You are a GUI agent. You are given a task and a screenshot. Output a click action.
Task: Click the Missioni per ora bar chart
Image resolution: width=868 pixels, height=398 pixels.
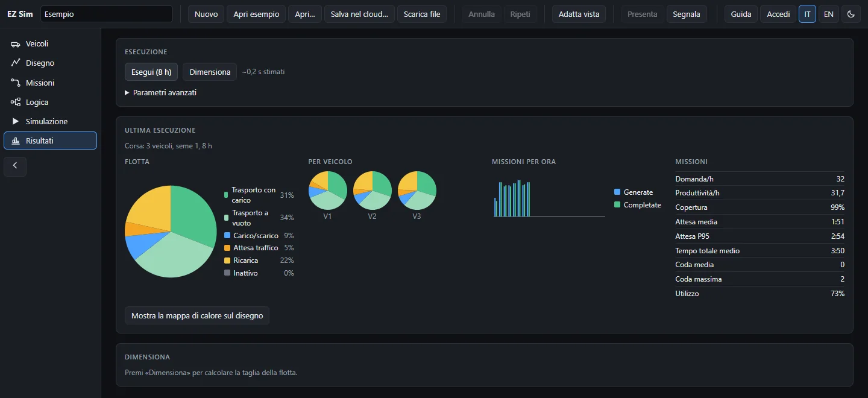549,198
